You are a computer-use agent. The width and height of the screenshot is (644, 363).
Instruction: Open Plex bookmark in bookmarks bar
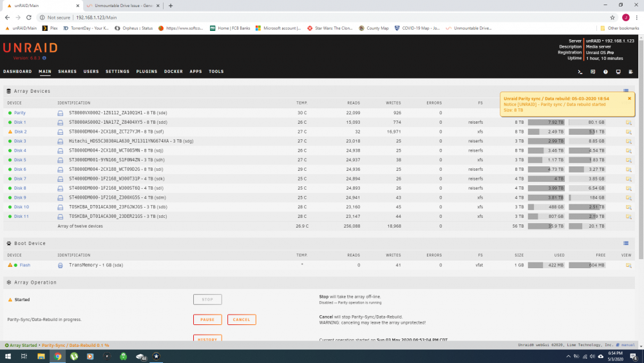pyautogui.click(x=50, y=28)
